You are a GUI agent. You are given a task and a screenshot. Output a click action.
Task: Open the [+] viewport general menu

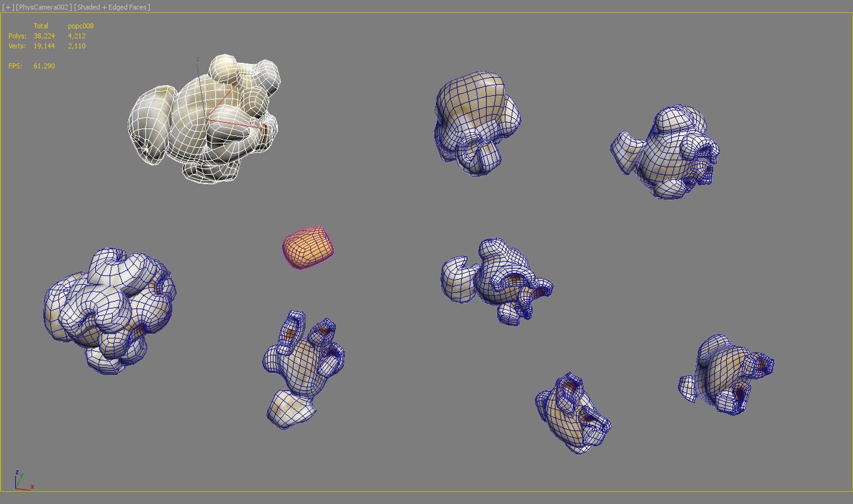click(x=8, y=7)
